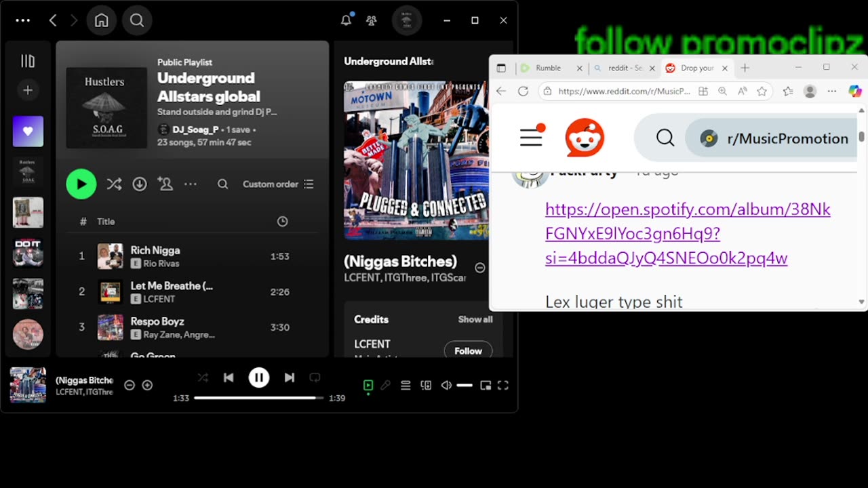Open the play queue
868x488 pixels.
pyautogui.click(x=406, y=385)
